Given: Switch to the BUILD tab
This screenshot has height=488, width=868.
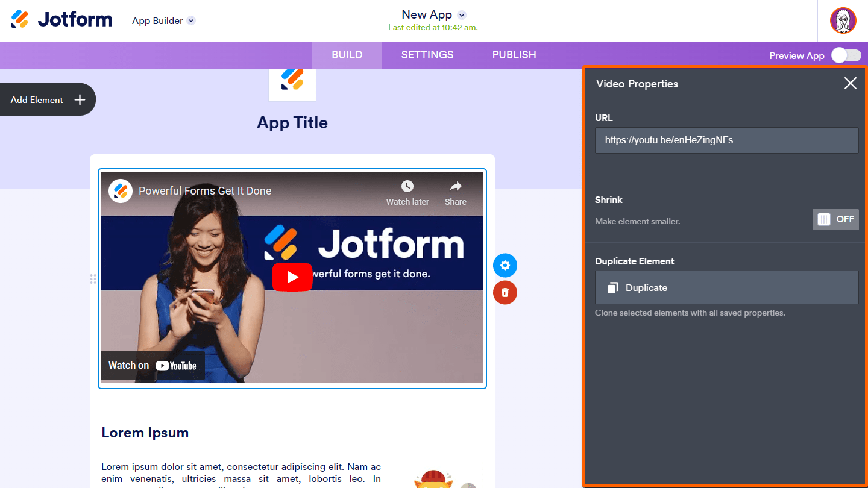Looking at the screenshot, I should tap(347, 55).
